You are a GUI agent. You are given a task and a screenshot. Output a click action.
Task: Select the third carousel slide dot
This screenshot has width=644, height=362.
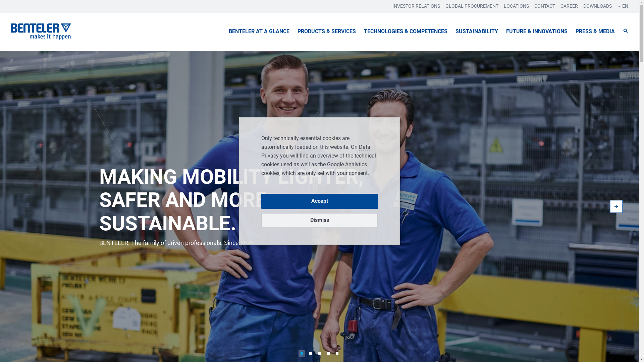(x=320, y=353)
